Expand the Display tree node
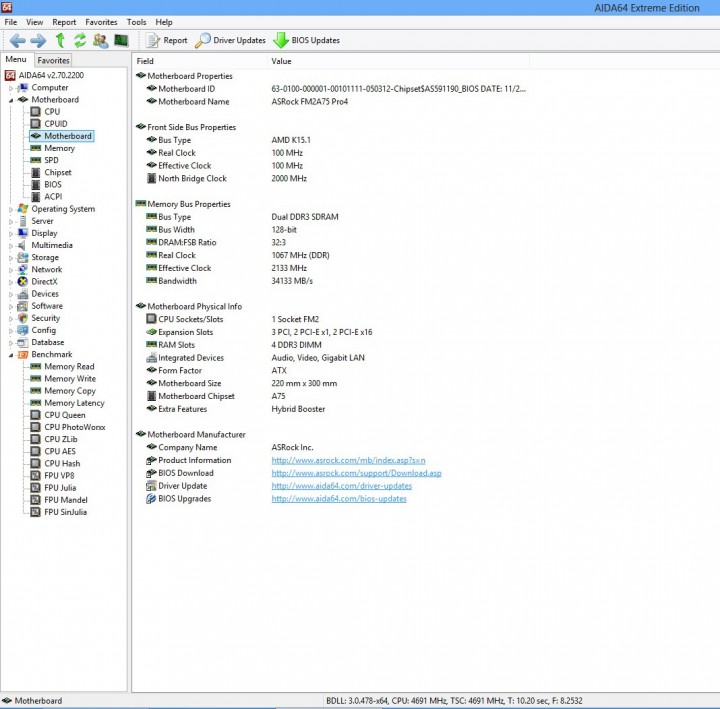Screen dimensions: 720x709 pos(11,234)
